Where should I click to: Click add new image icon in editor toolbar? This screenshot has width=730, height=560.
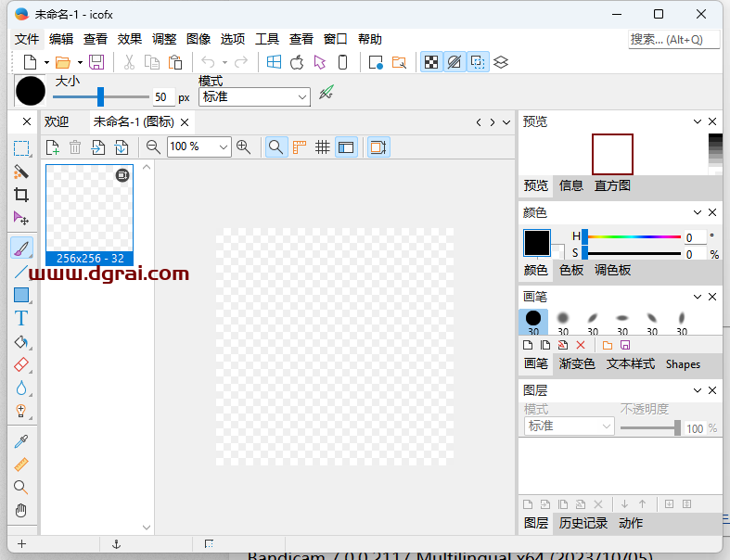click(53, 147)
